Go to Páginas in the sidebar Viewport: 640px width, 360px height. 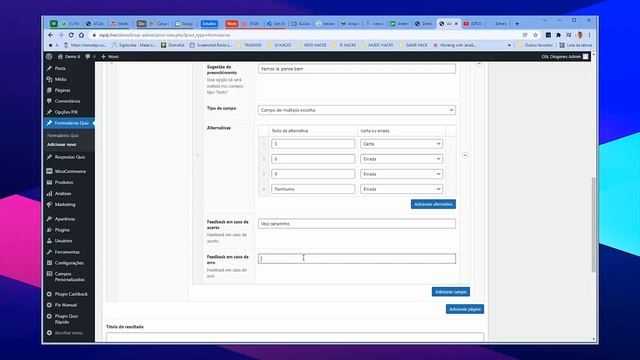tap(62, 90)
